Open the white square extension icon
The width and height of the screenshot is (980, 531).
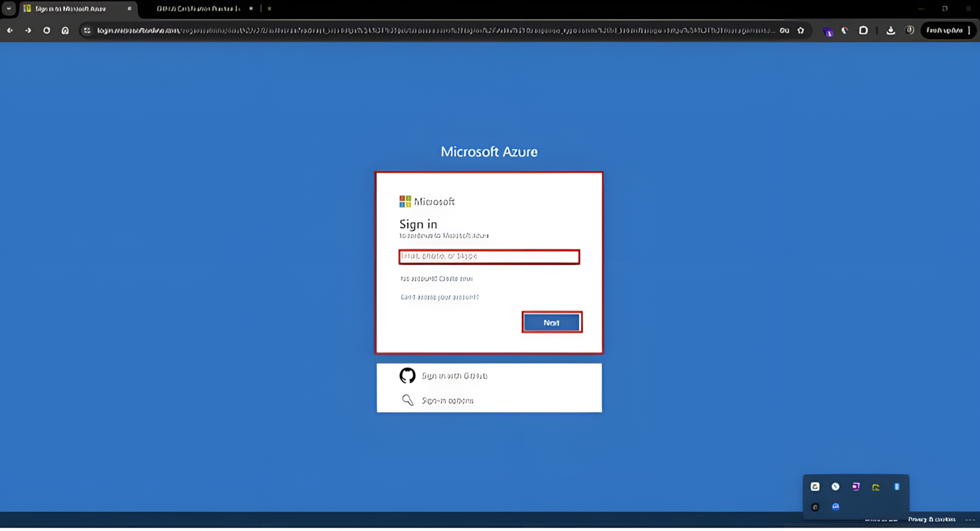[x=863, y=30]
